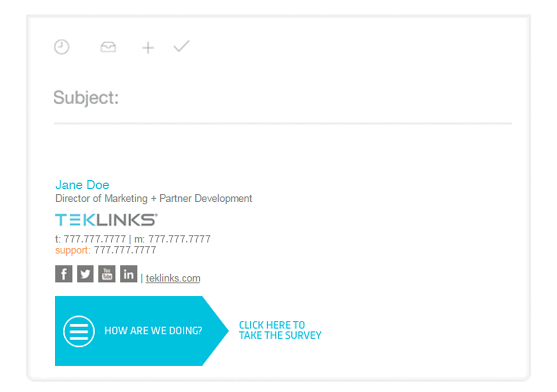
Task: Click the orange 'support:' label
Action: (73, 250)
